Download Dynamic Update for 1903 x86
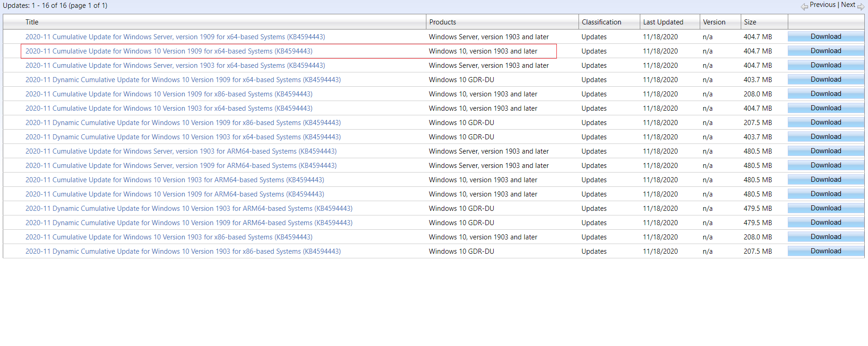 click(826, 251)
